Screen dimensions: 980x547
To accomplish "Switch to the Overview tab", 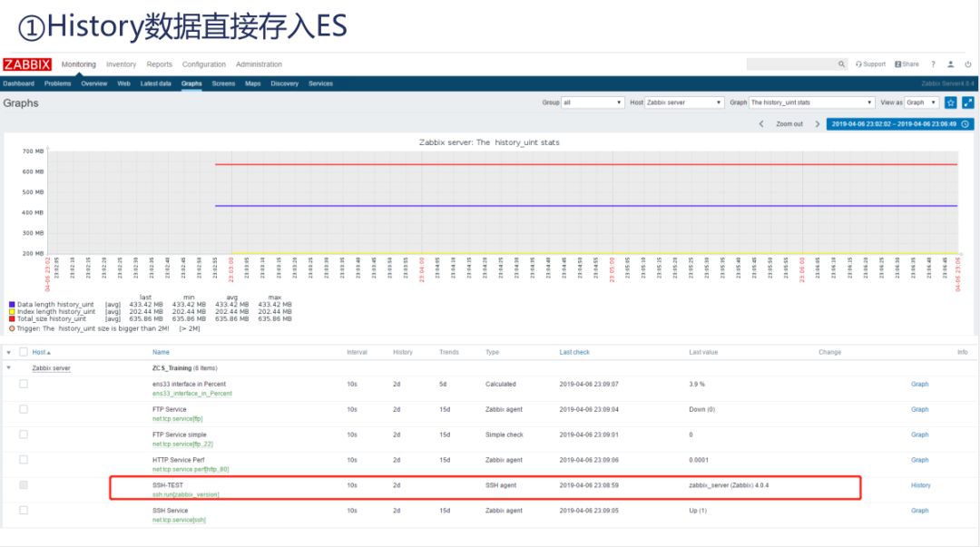I will tap(93, 83).
